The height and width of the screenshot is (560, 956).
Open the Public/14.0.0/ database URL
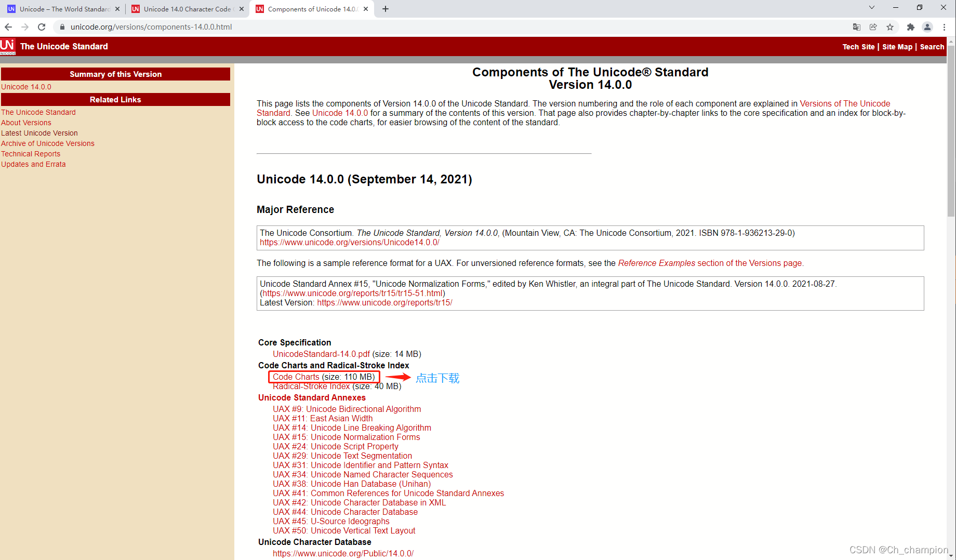(x=343, y=553)
